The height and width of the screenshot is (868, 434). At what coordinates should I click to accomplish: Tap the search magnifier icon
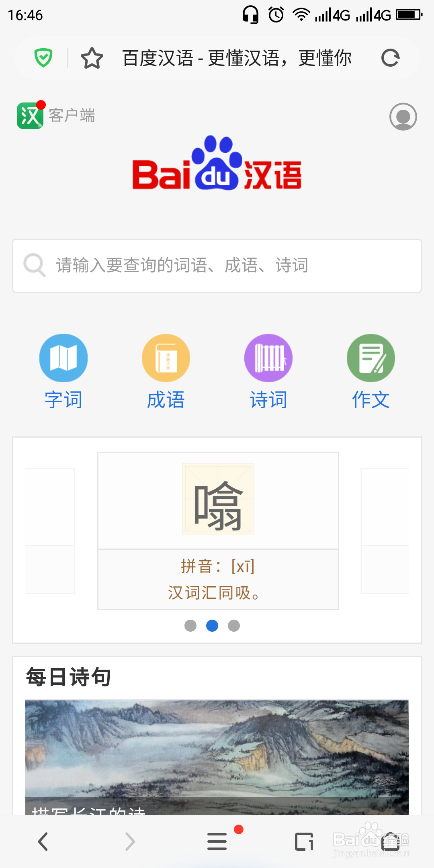click(x=35, y=265)
